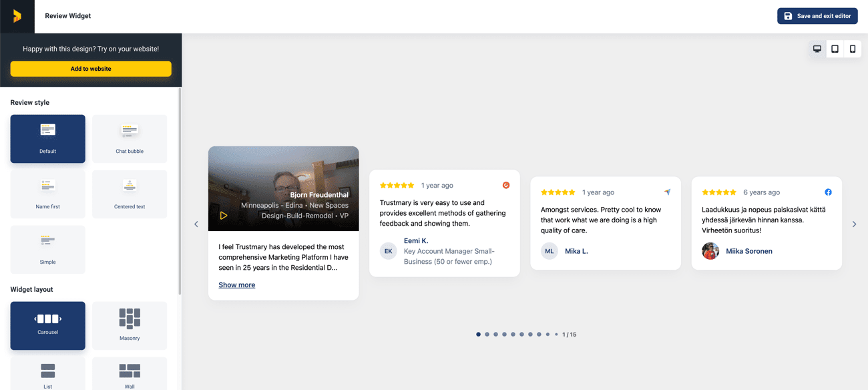Click the sidebar vertical scrollbar
The height and width of the screenshot is (390, 868).
(x=180, y=192)
